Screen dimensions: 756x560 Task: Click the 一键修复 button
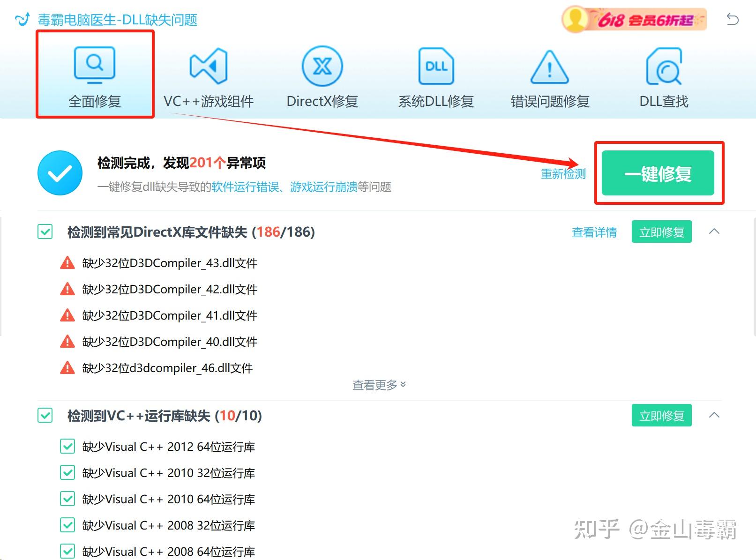pyautogui.click(x=658, y=173)
